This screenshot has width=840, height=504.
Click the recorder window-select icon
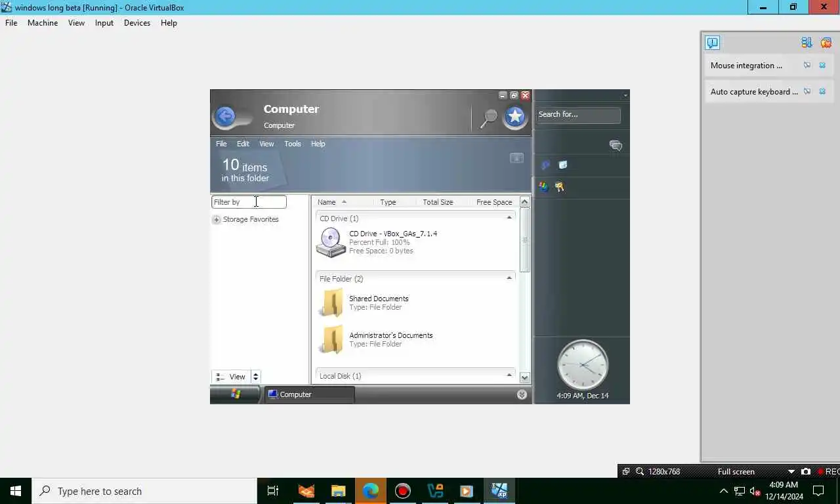tap(626, 471)
